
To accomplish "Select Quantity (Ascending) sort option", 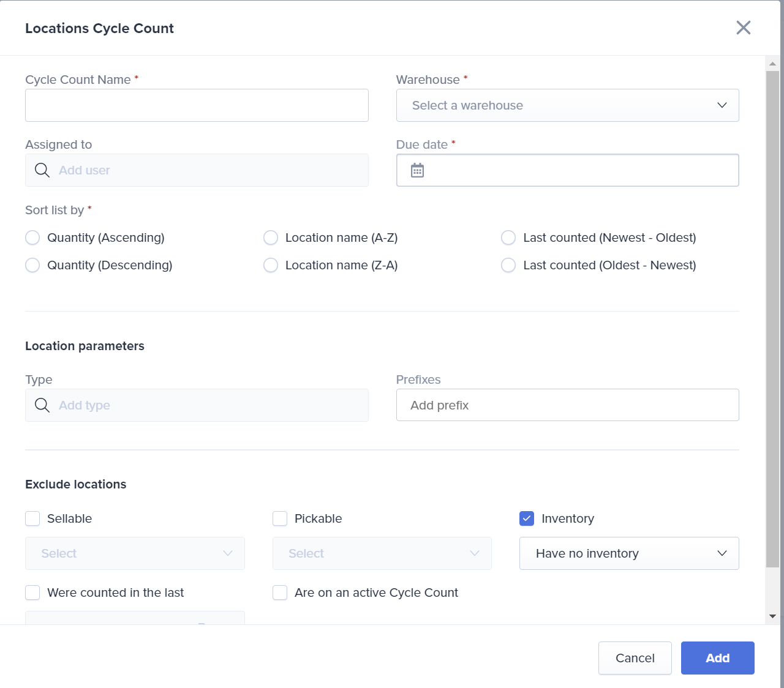I will (32, 237).
